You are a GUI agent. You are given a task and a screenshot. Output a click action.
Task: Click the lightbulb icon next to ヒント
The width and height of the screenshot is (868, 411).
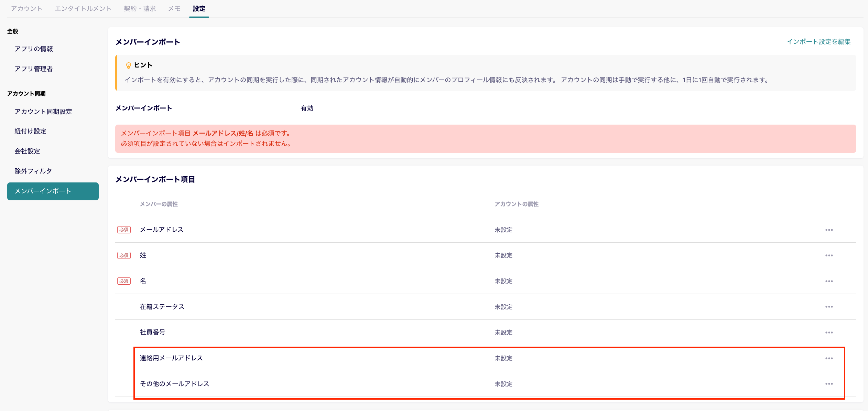pyautogui.click(x=129, y=64)
